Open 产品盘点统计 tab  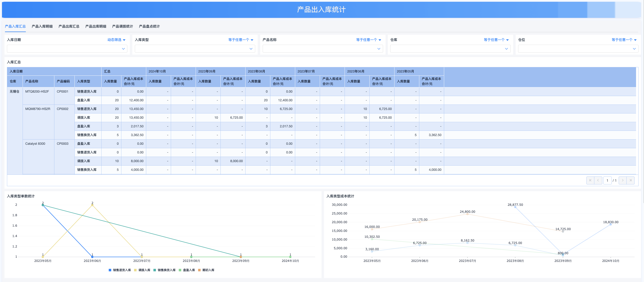click(x=149, y=26)
